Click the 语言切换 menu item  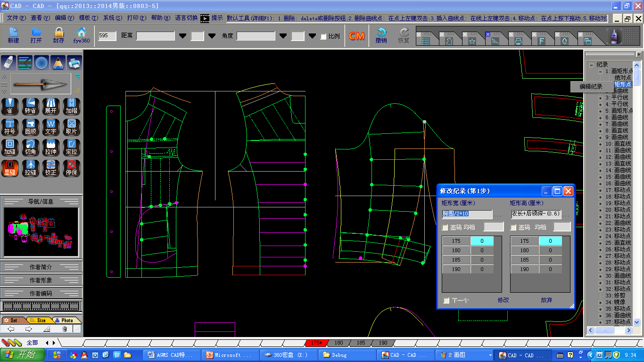click(x=186, y=18)
